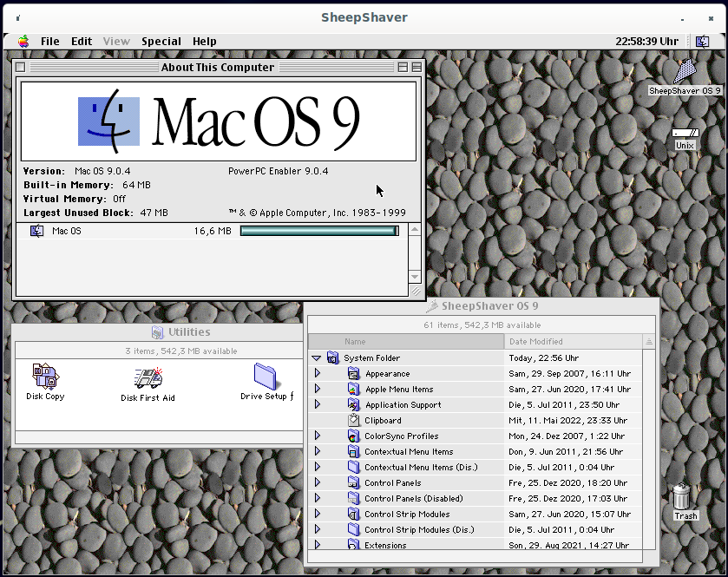728x577 pixels.
Task: Expand the Contextual Menu Items triangle
Action: [318, 450]
